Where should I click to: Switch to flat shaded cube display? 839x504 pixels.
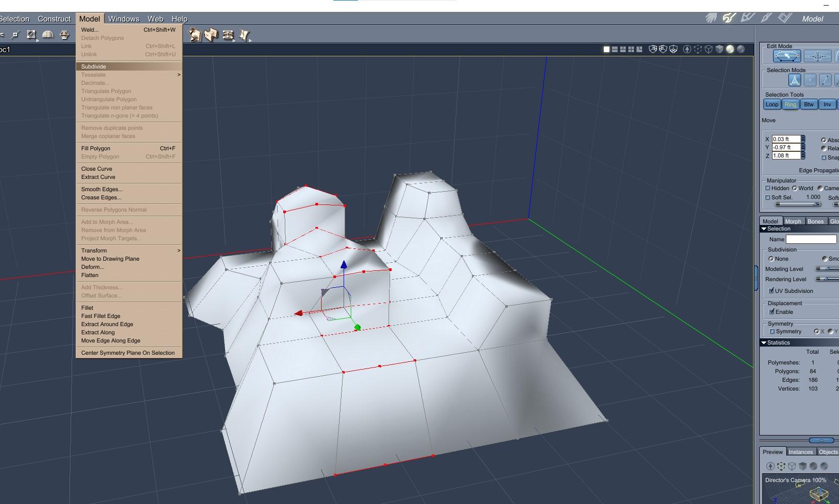719,49
